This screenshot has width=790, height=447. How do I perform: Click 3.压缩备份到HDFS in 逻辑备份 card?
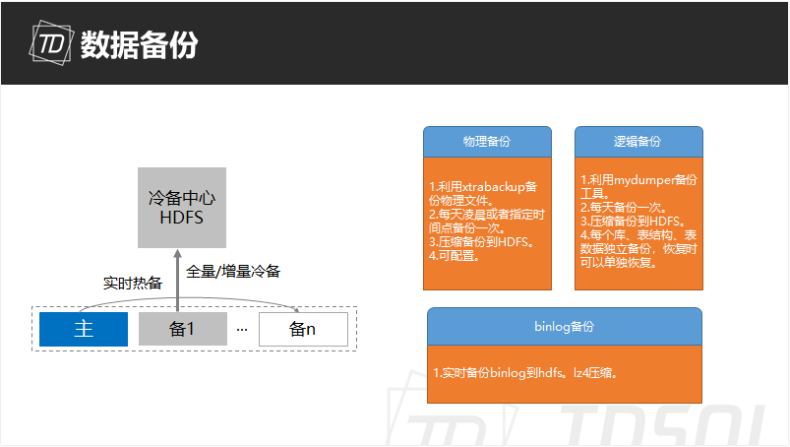[632, 221]
